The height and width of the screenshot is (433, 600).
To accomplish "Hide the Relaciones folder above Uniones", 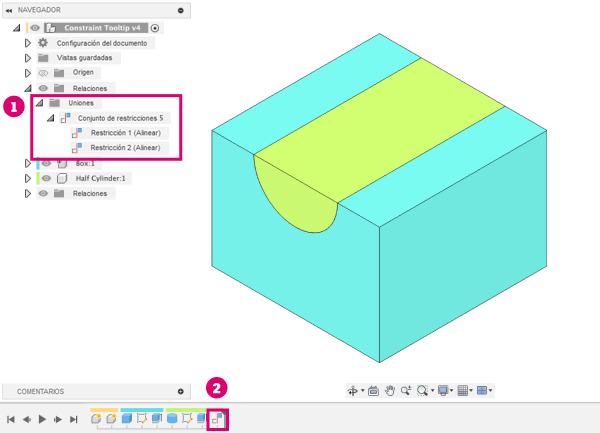I will [43, 88].
